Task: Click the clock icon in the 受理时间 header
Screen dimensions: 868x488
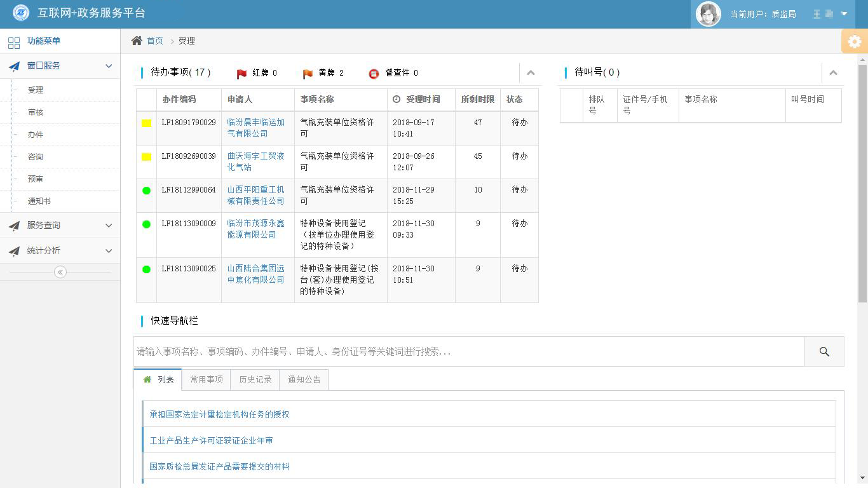Action: click(x=397, y=99)
